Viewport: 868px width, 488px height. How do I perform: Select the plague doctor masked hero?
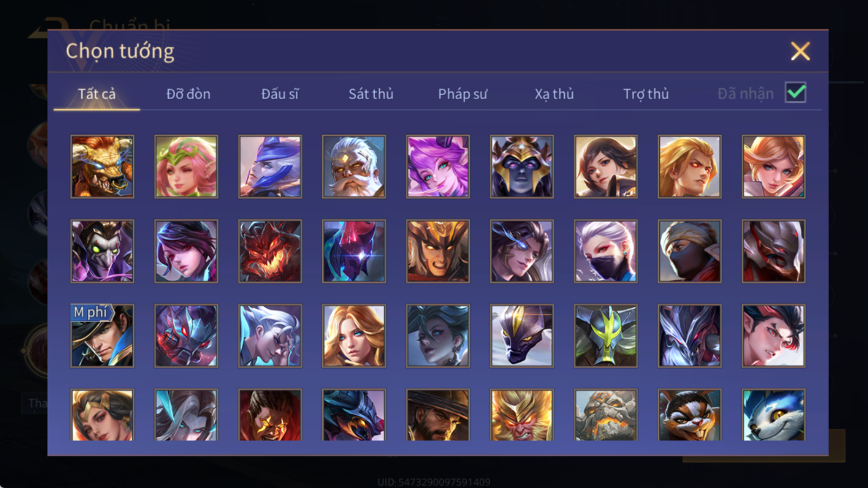[102, 251]
